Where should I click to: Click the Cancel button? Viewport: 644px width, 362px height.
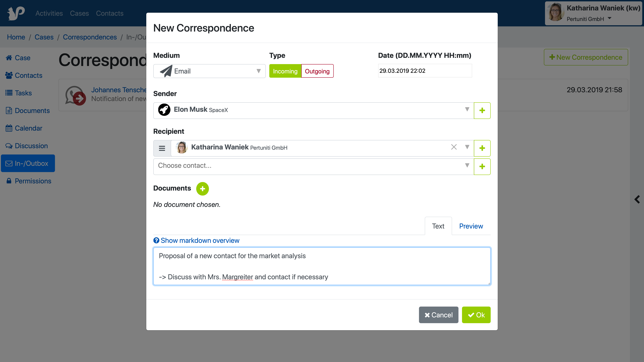438,315
